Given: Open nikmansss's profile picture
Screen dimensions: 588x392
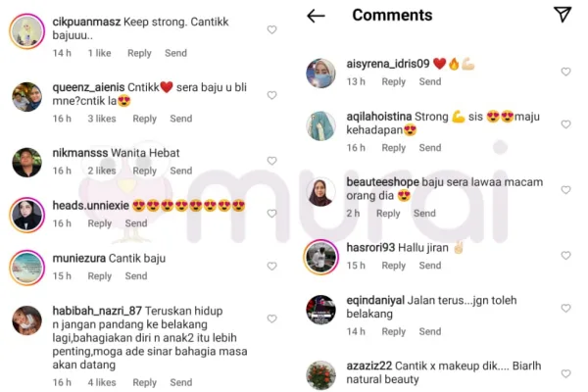Looking at the screenshot, I should click(x=27, y=163).
